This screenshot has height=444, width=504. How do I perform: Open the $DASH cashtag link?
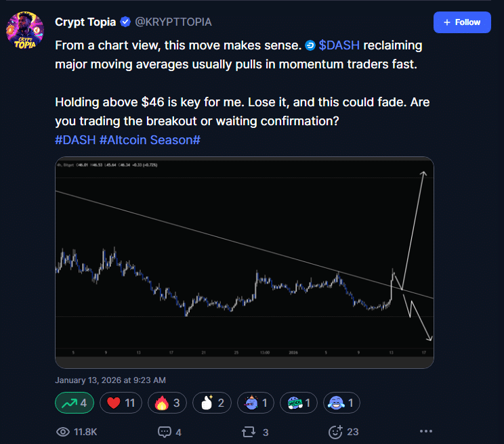point(339,46)
